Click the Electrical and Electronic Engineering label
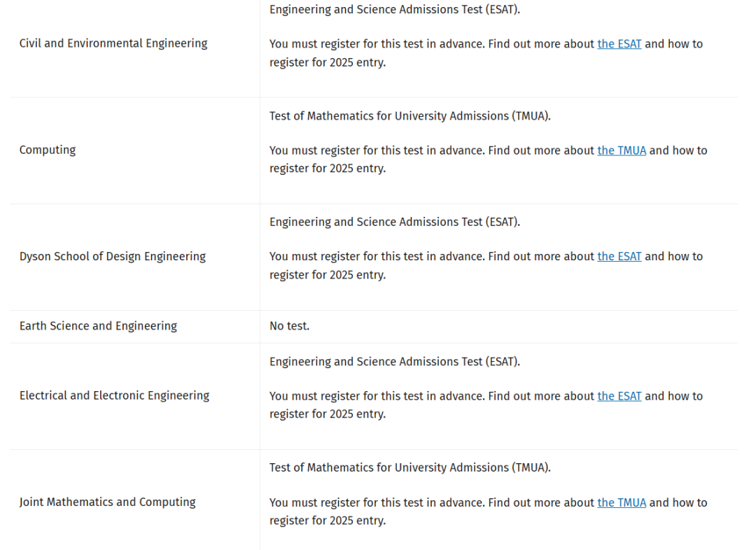The width and height of the screenshot is (756, 550). [x=114, y=395]
